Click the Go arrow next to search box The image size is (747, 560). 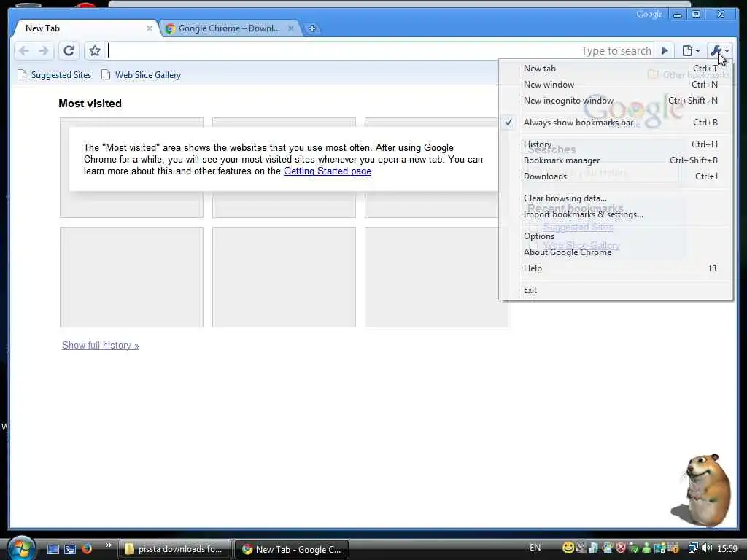point(665,50)
